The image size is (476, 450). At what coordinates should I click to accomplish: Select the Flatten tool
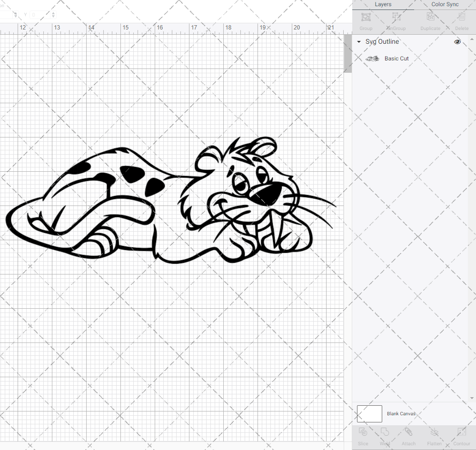point(435,436)
